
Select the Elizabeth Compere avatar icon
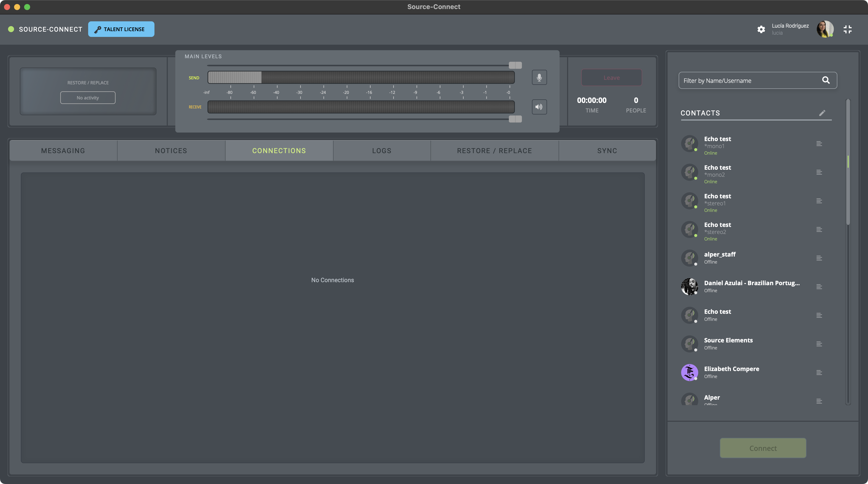tap(689, 373)
